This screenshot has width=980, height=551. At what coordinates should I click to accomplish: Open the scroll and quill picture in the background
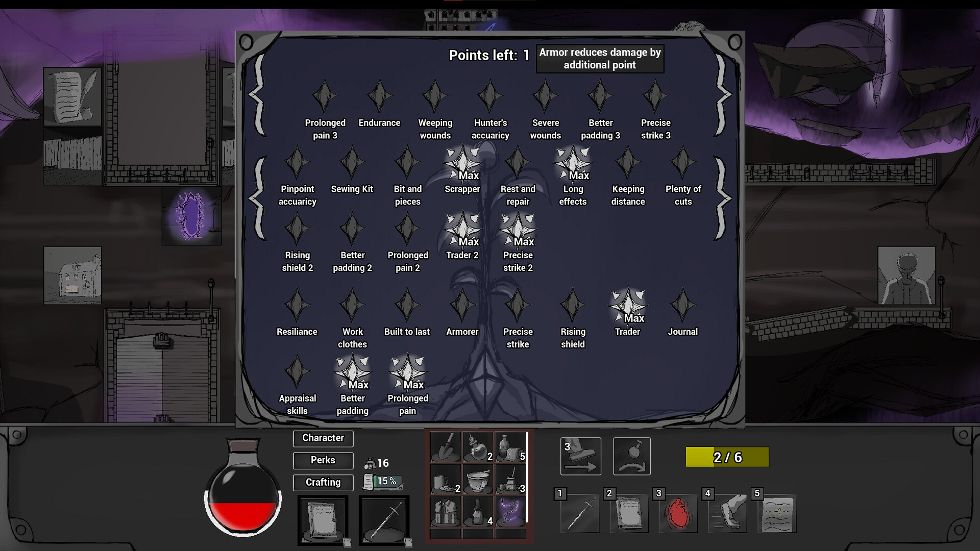[72, 97]
